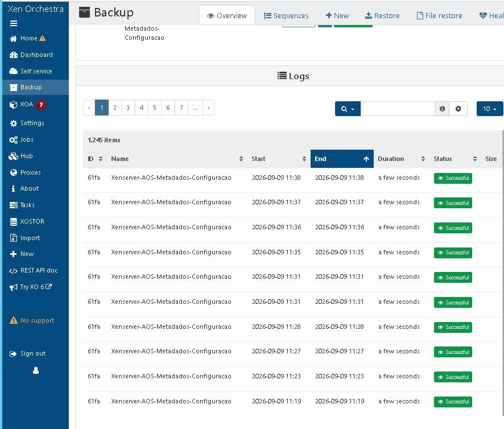Switch to the Overview tab
504x429 pixels.
(227, 15)
